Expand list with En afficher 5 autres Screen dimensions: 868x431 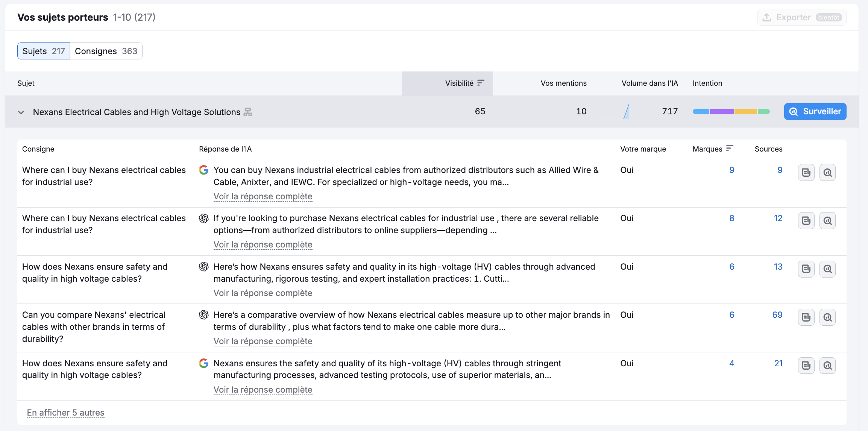pyautogui.click(x=65, y=413)
